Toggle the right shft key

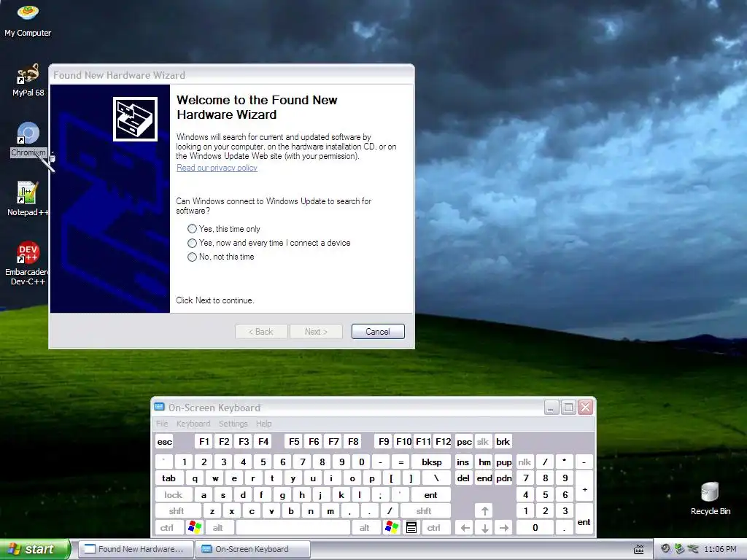point(424,511)
